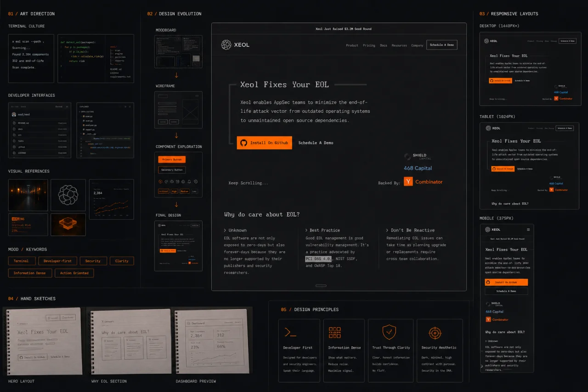Select the Action Oriented keyword tag

(74, 273)
